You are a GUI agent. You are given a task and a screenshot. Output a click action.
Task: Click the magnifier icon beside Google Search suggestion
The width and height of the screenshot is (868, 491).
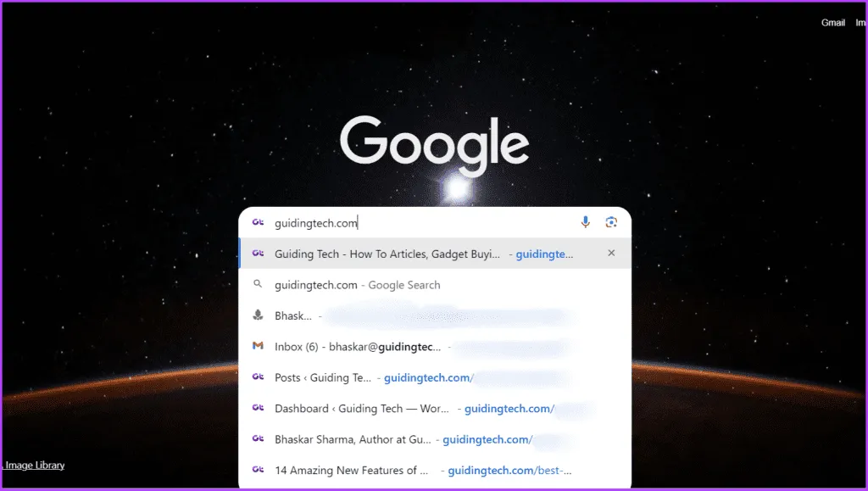point(258,285)
